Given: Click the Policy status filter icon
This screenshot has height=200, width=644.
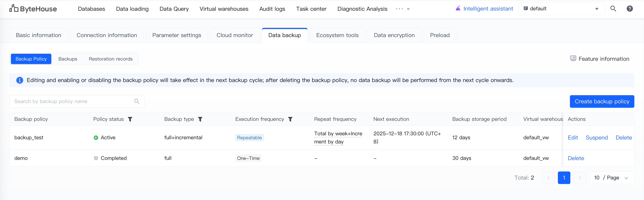Looking at the screenshot, I should [x=130, y=119].
